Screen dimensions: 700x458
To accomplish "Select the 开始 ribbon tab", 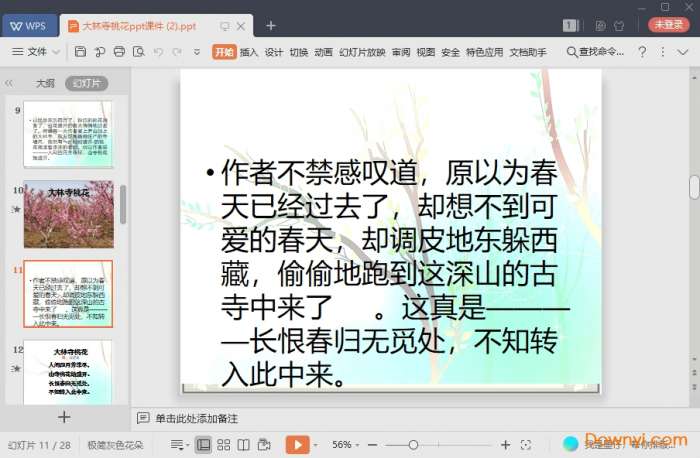I will 224,52.
